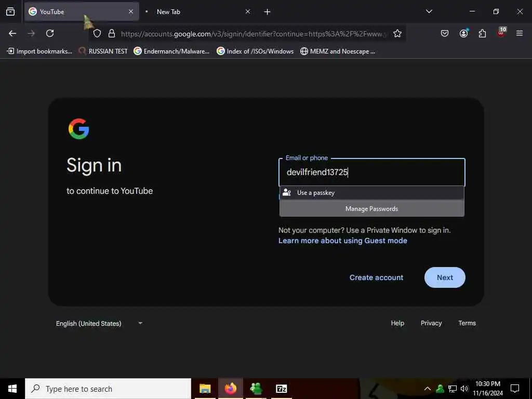View site security padlock info
The width and height of the screenshot is (532, 399).
point(112,34)
